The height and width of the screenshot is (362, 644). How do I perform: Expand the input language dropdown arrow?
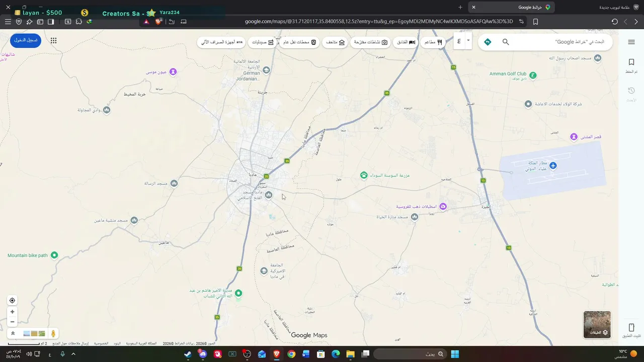point(468,40)
